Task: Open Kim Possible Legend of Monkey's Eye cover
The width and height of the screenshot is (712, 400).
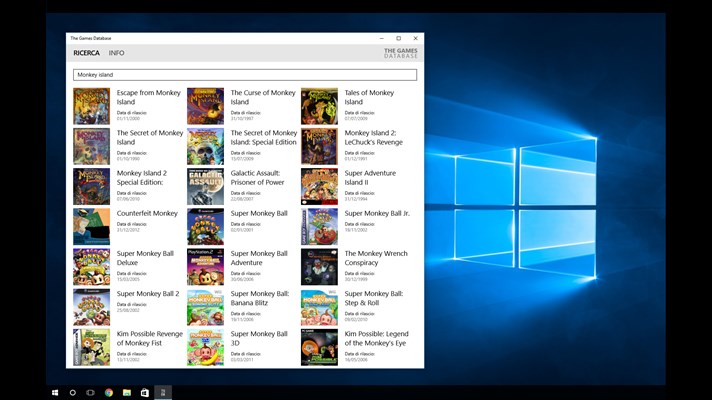Action: (319, 347)
